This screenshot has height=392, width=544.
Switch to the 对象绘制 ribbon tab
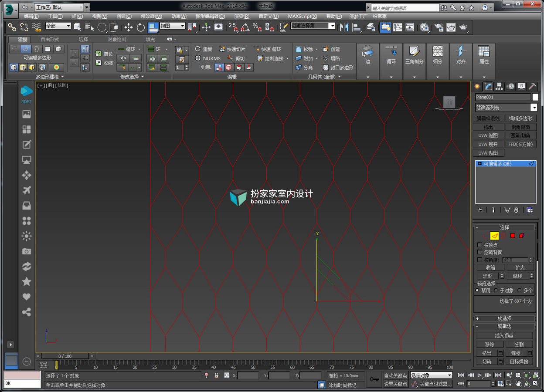point(117,39)
